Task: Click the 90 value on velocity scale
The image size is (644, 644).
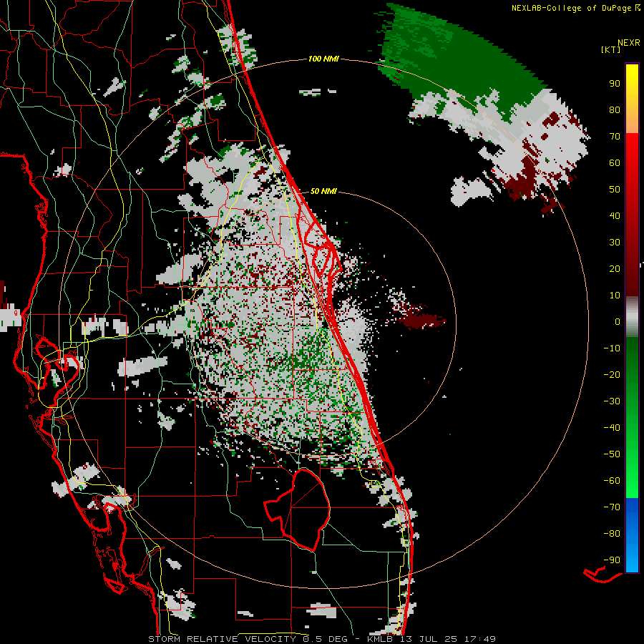Action: pos(615,84)
